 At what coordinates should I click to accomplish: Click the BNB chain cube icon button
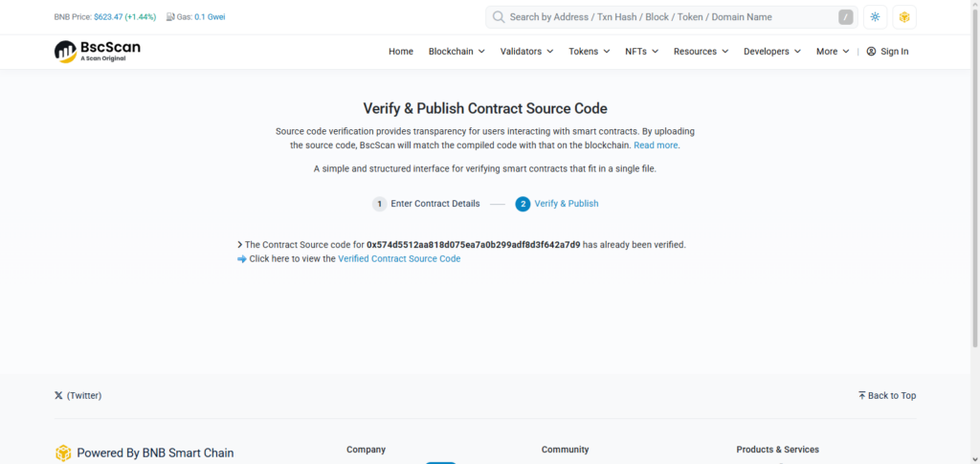tap(904, 17)
